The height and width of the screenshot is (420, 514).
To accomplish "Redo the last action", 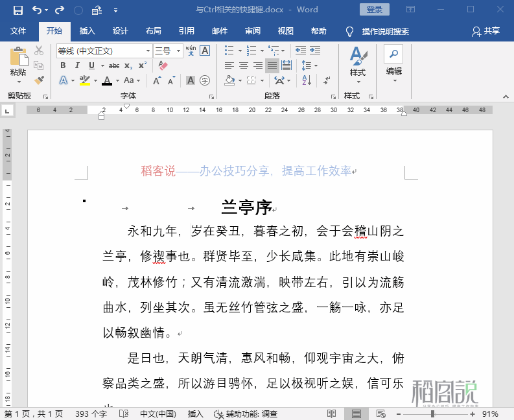I will (x=60, y=10).
